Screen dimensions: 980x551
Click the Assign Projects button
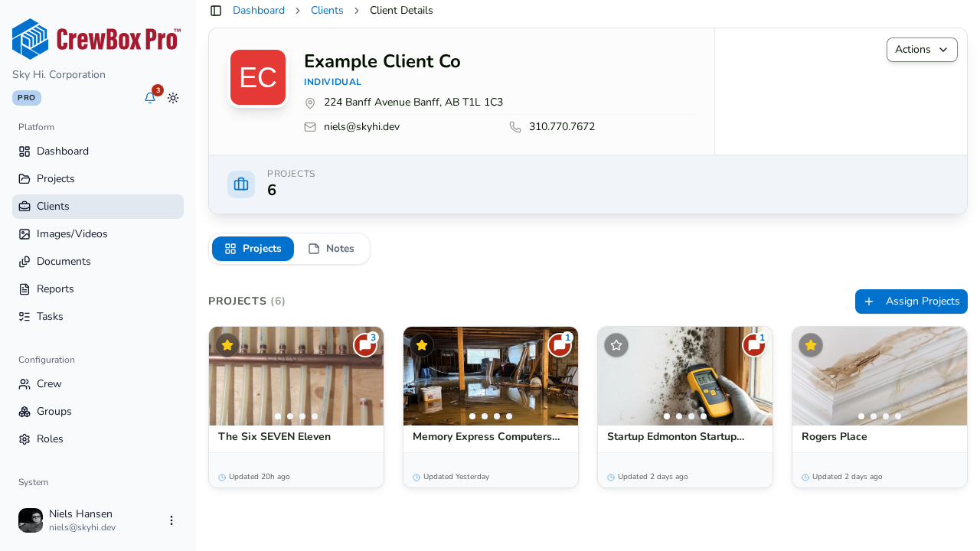click(911, 302)
